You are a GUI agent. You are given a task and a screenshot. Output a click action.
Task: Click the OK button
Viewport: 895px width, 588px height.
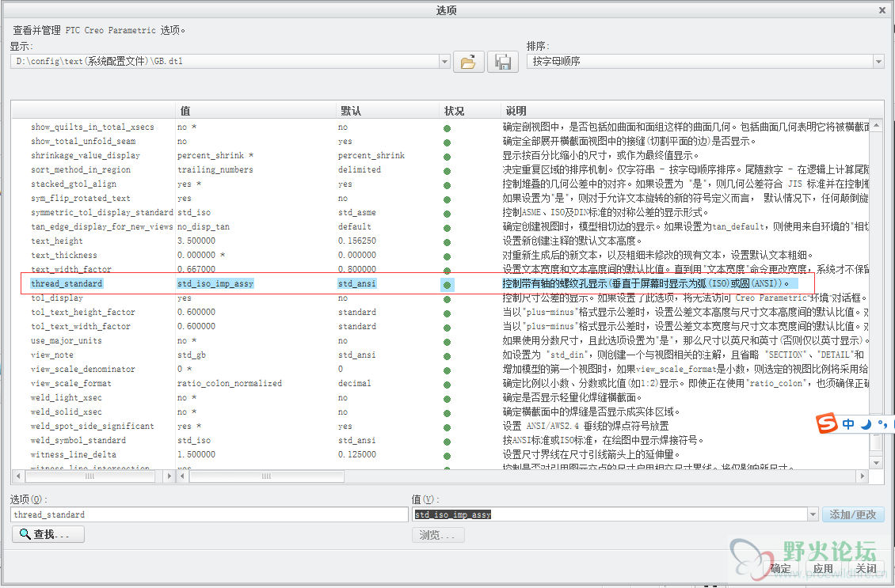coord(780,568)
